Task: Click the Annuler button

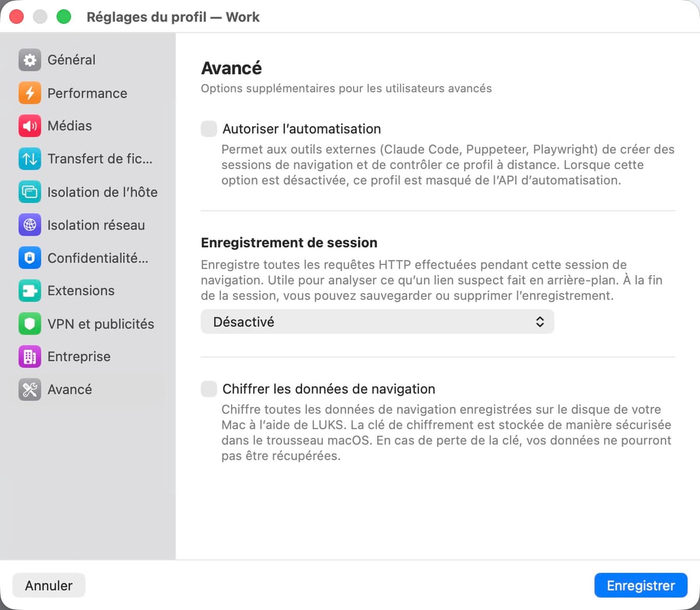Action: tap(49, 585)
